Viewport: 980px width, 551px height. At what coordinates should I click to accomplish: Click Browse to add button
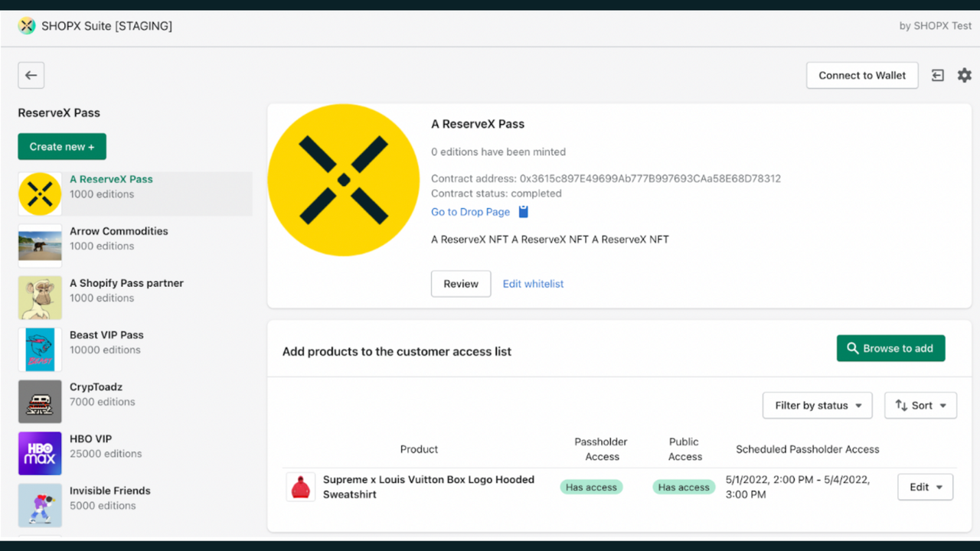point(890,348)
